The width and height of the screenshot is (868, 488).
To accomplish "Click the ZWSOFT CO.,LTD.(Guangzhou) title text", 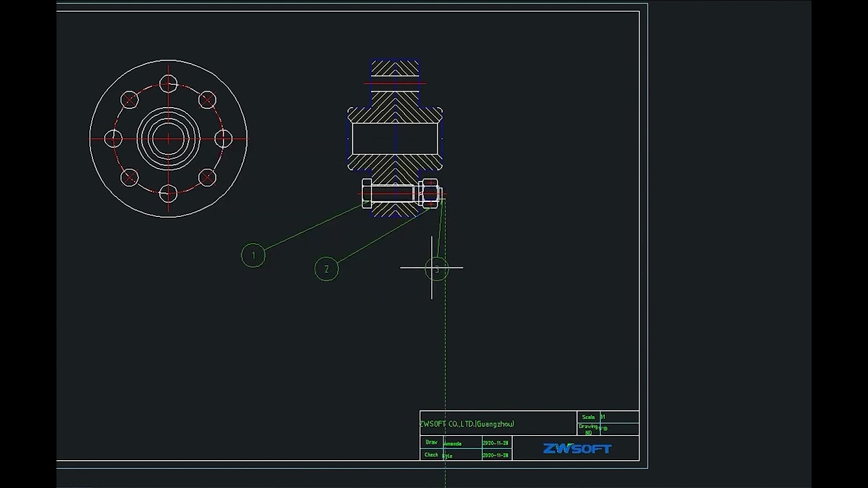I will tap(467, 424).
